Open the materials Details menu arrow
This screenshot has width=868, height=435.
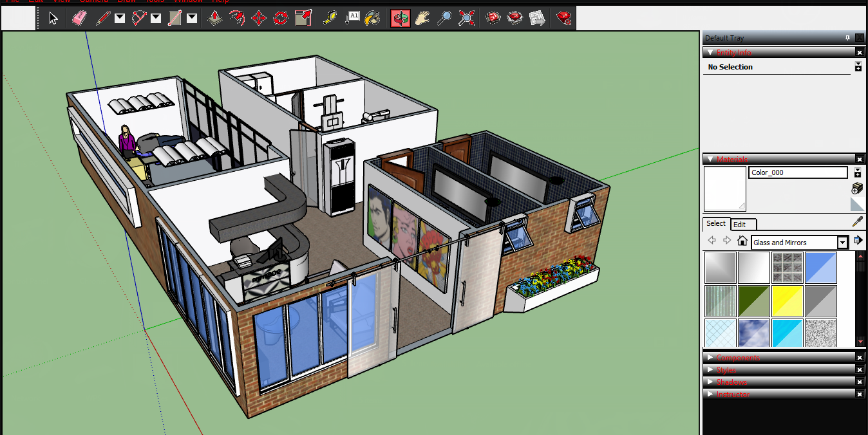coord(858,241)
